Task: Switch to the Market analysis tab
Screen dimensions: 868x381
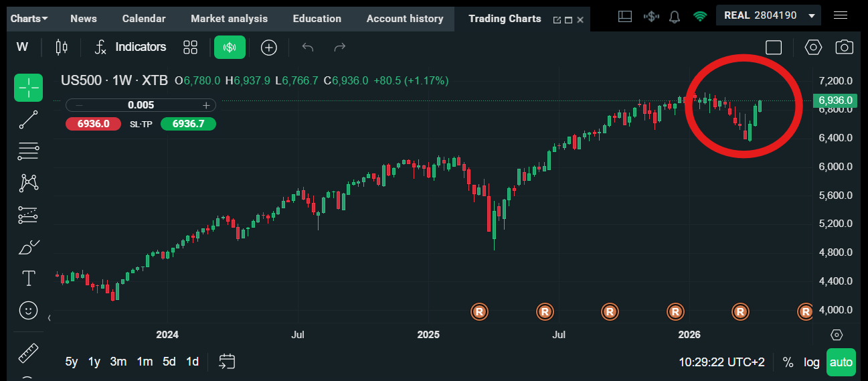Action: 229,19
